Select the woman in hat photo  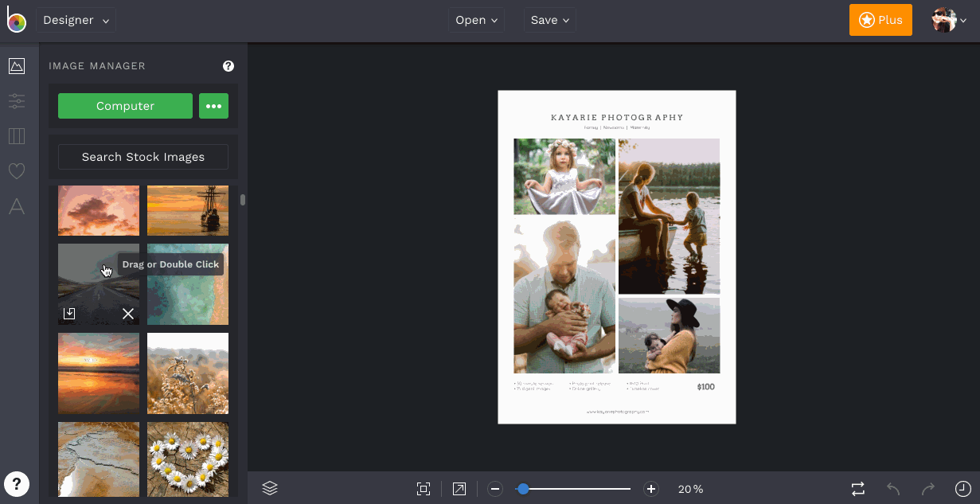(670, 335)
